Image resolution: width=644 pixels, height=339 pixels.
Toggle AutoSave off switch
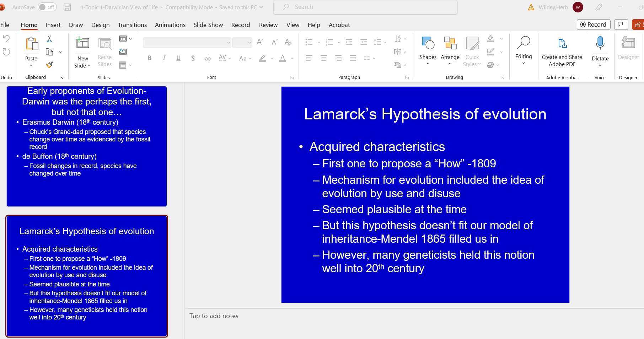46,7
